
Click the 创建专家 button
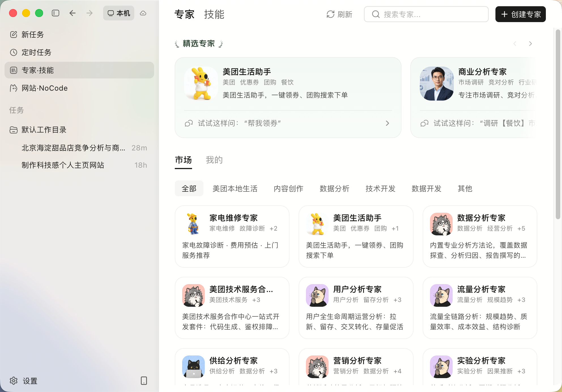pos(520,14)
